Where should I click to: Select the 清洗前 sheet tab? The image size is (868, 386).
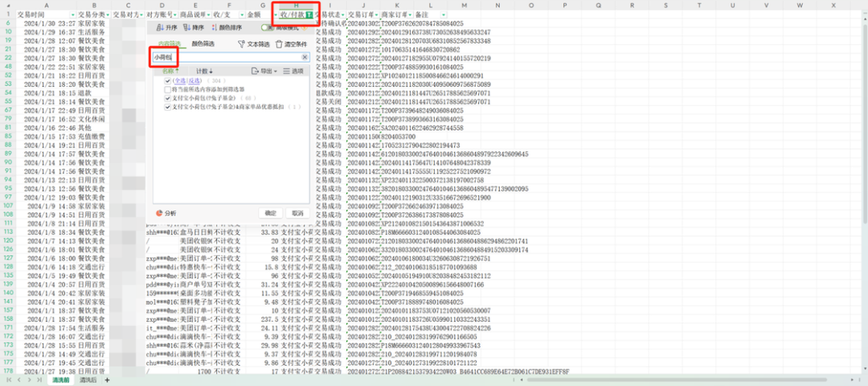pyautogui.click(x=61, y=380)
